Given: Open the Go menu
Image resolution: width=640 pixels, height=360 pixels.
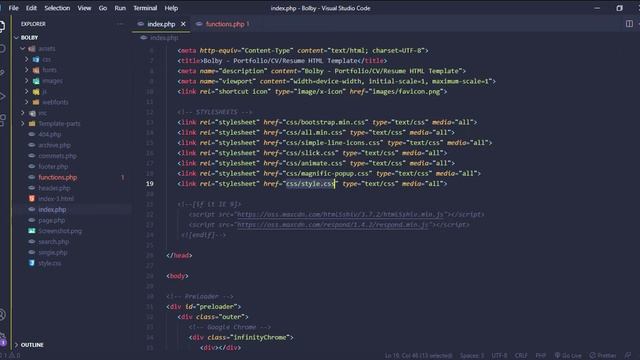Looking at the screenshot, I should pos(102,8).
